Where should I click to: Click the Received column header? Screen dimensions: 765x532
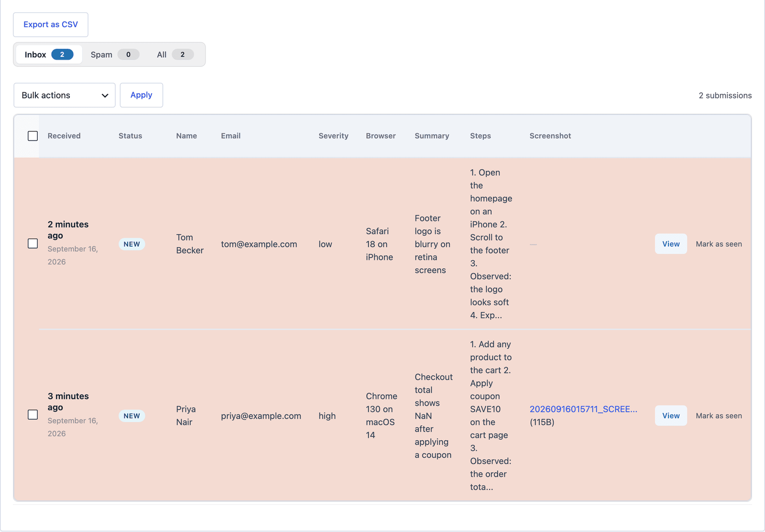click(x=64, y=136)
